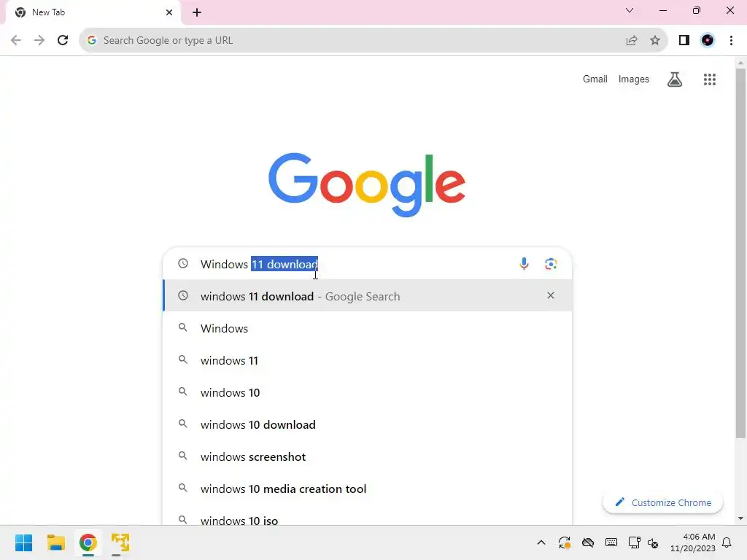Click the scrollbar down arrow
747x560 pixels.
[x=740, y=518]
